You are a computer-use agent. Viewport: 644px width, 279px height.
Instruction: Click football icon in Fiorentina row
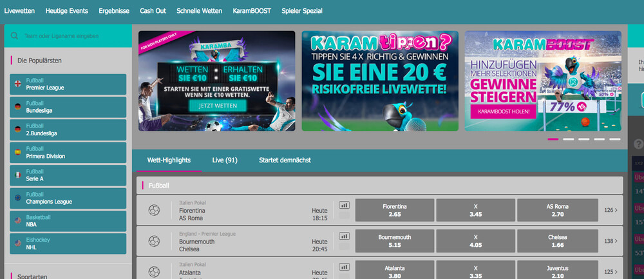coord(154,211)
